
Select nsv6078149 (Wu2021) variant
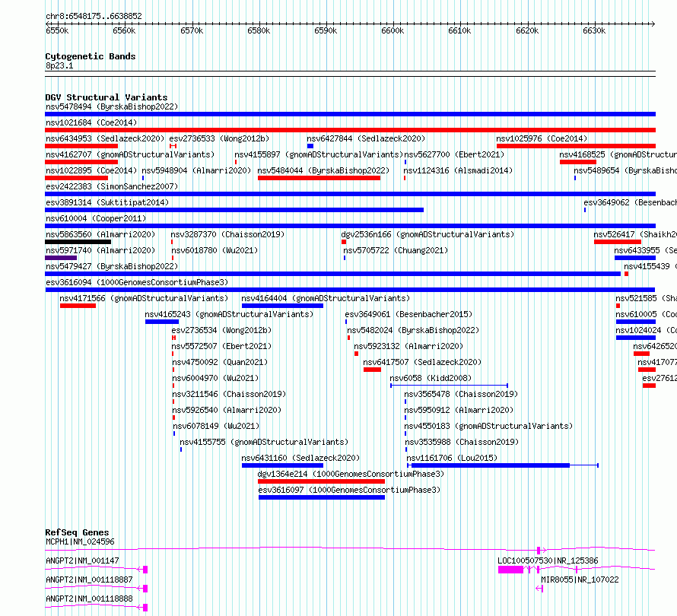point(216,426)
